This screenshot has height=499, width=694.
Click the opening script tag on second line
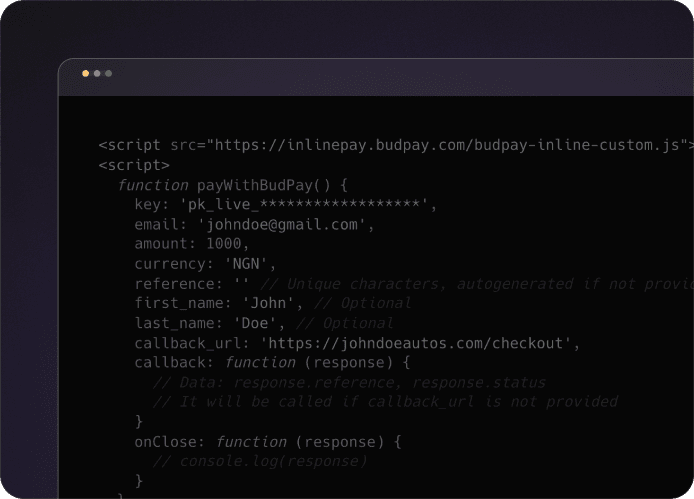134,165
